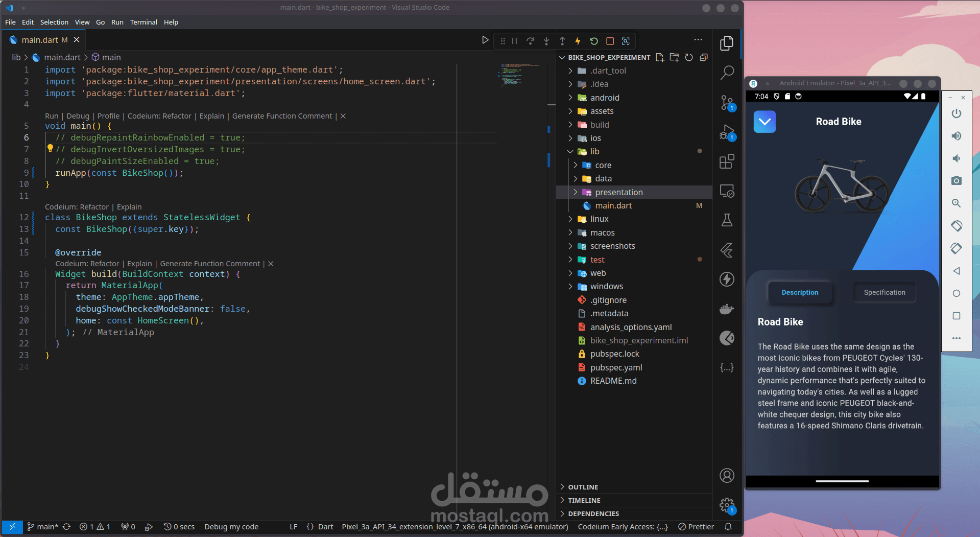Open Run and Debug view
The width and height of the screenshot is (980, 537).
pyautogui.click(x=727, y=133)
